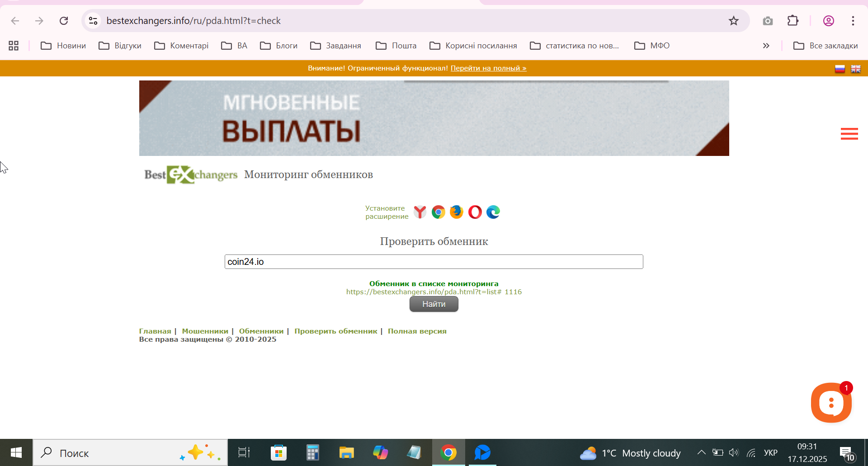868x466 pixels.
Task: Click the browser back arrow
Action: point(15,21)
